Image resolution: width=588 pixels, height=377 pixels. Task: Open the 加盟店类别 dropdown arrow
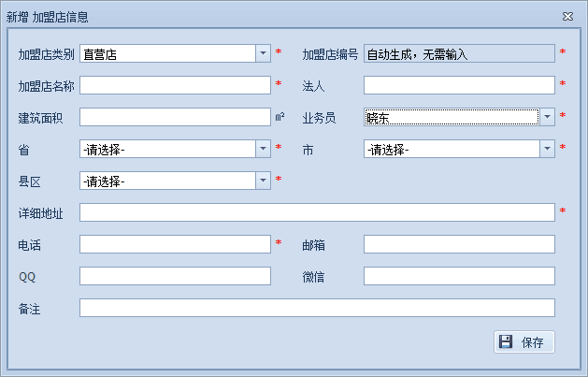[x=263, y=53]
